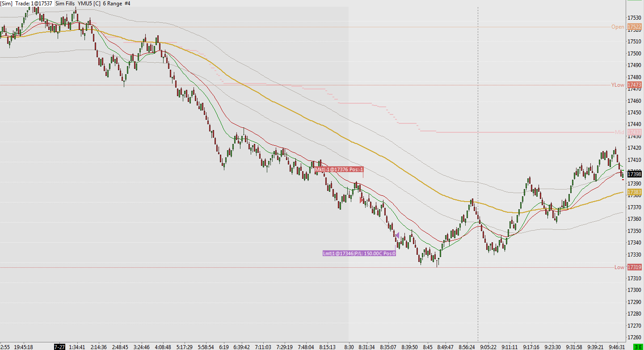The image size is (644, 350).
Task: Click the 8:45 time axis label
Action: tap(428, 347)
